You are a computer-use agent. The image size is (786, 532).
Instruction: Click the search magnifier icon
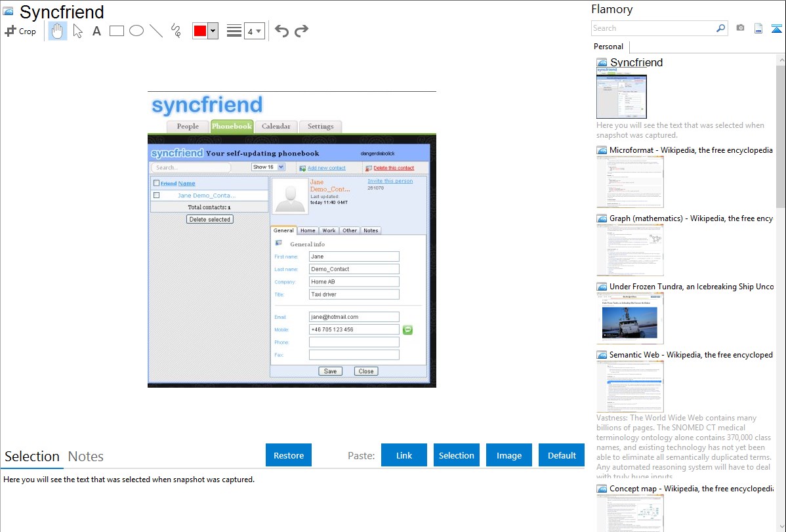tap(721, 28)
